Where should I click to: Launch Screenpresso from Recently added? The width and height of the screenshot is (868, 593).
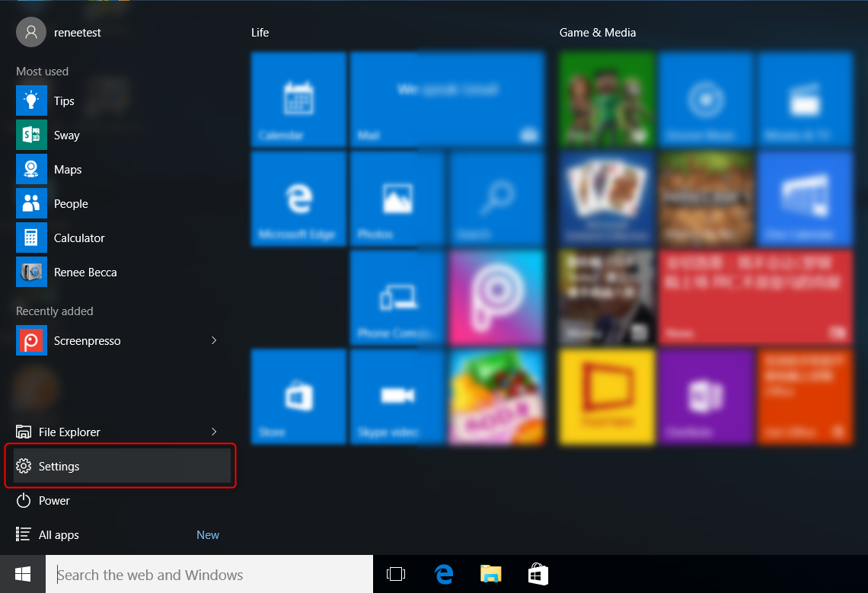[87, 340]
